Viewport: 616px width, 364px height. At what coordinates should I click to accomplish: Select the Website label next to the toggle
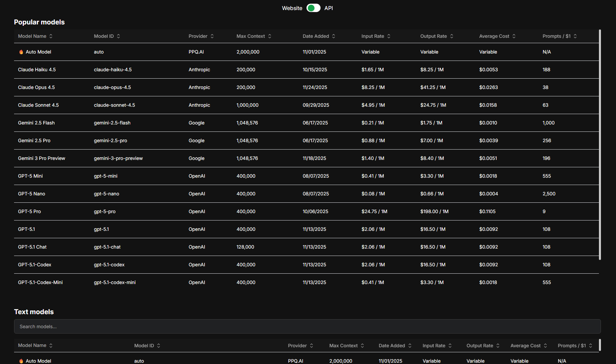pos(292,8)
